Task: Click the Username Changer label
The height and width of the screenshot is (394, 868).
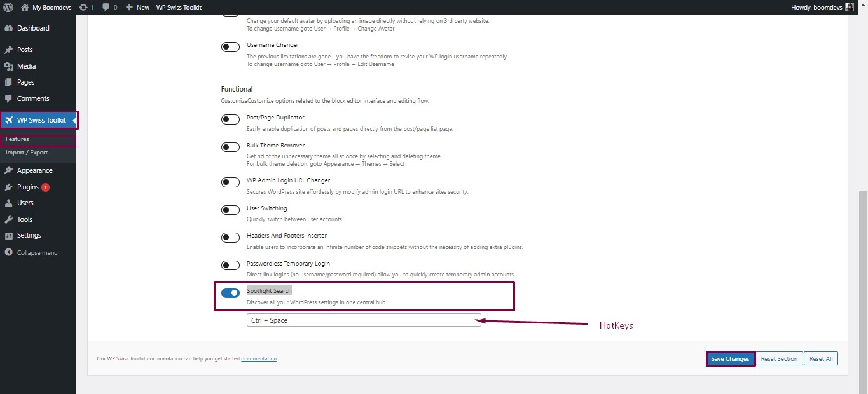Action: click(273, 45)
